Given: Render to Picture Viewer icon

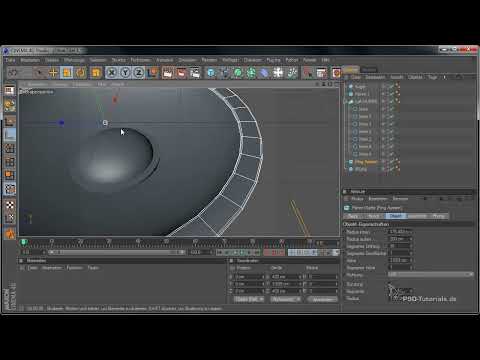Looking at the screenshot, I should click(181, 72).
